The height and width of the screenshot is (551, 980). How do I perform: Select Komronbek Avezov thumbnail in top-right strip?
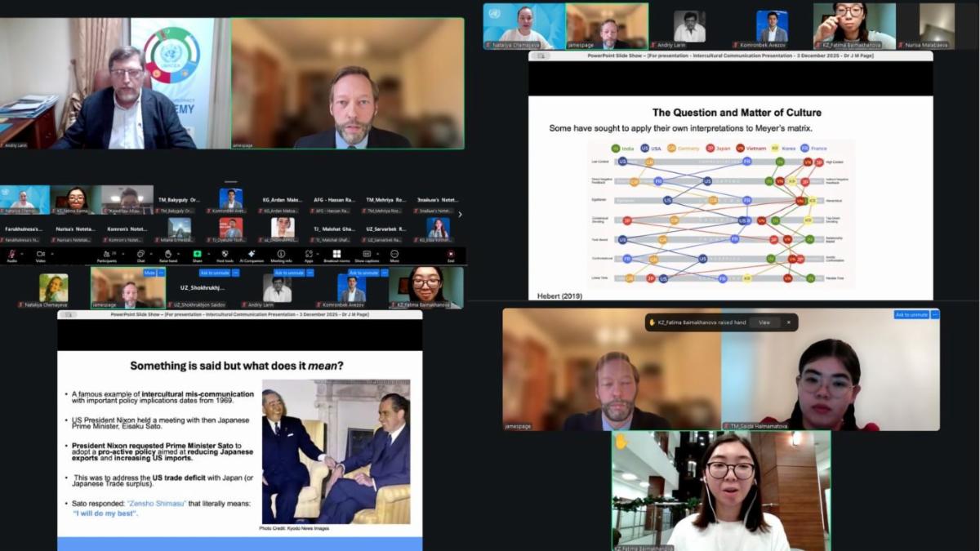[772, 26]
